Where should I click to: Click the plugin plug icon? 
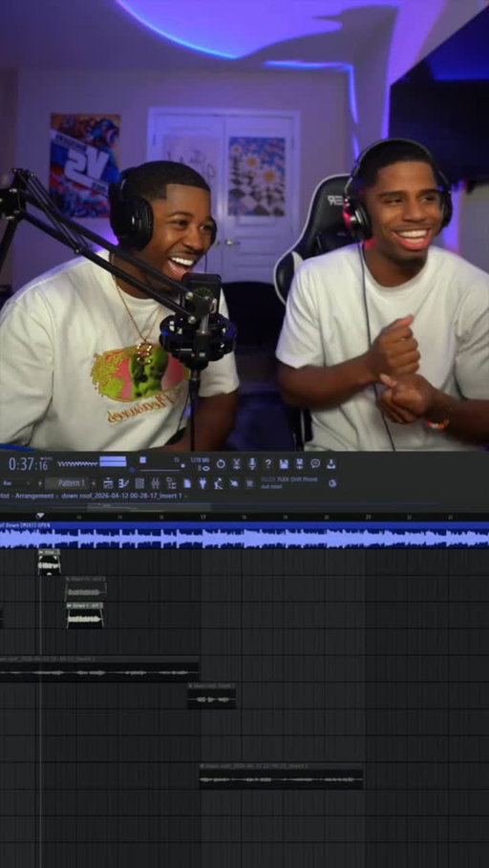[x=202, y=483]
